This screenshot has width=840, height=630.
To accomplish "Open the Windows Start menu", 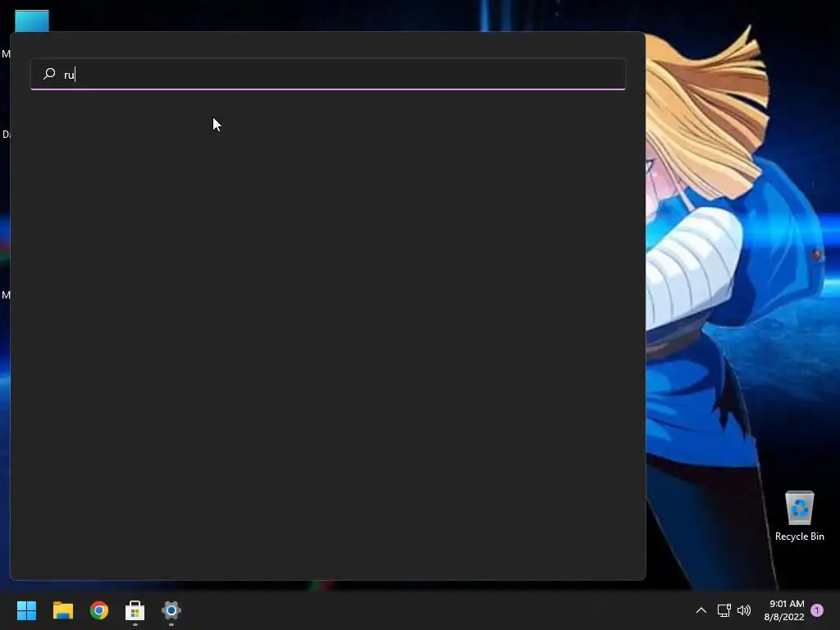I will click(x=26, y=610).
